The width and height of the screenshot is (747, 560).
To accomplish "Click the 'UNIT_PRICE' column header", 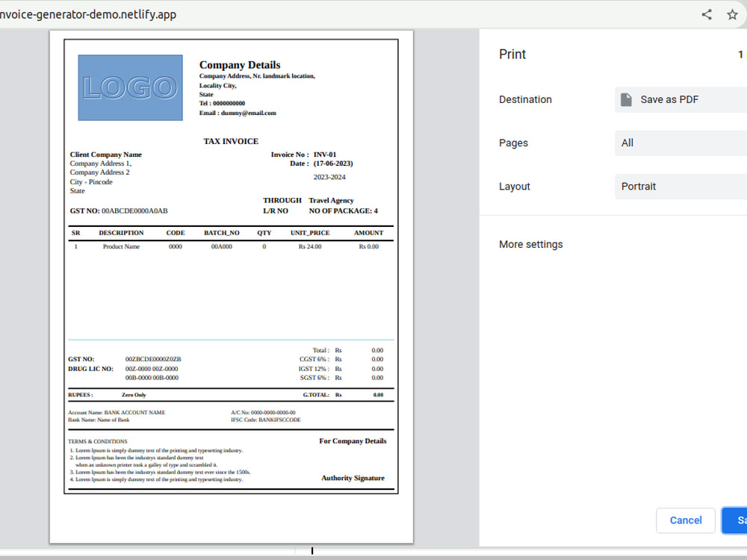I will click(310, 233).
